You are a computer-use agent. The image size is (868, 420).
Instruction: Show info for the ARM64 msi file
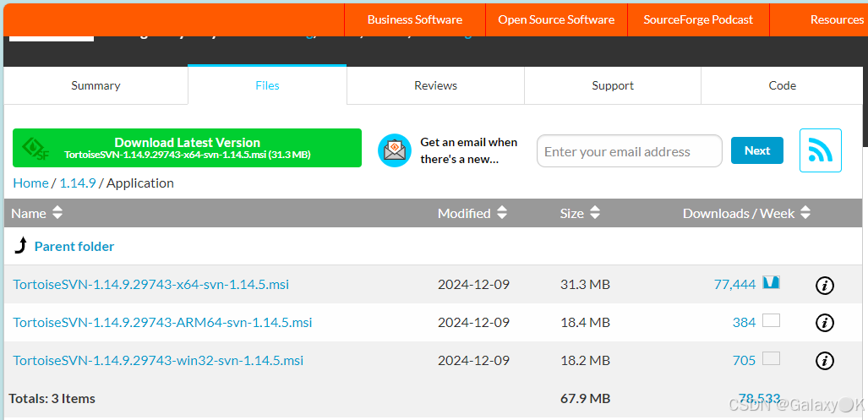(x=825, y=323)
